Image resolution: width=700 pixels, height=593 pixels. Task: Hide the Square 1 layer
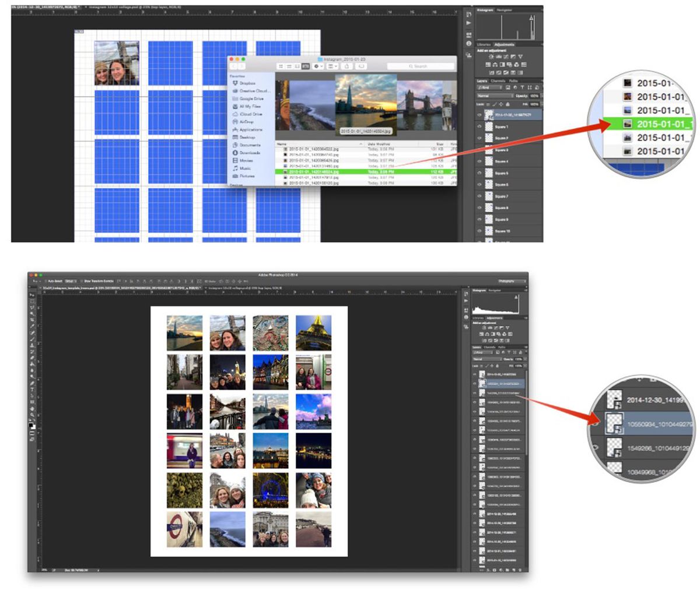coord(480,127)
